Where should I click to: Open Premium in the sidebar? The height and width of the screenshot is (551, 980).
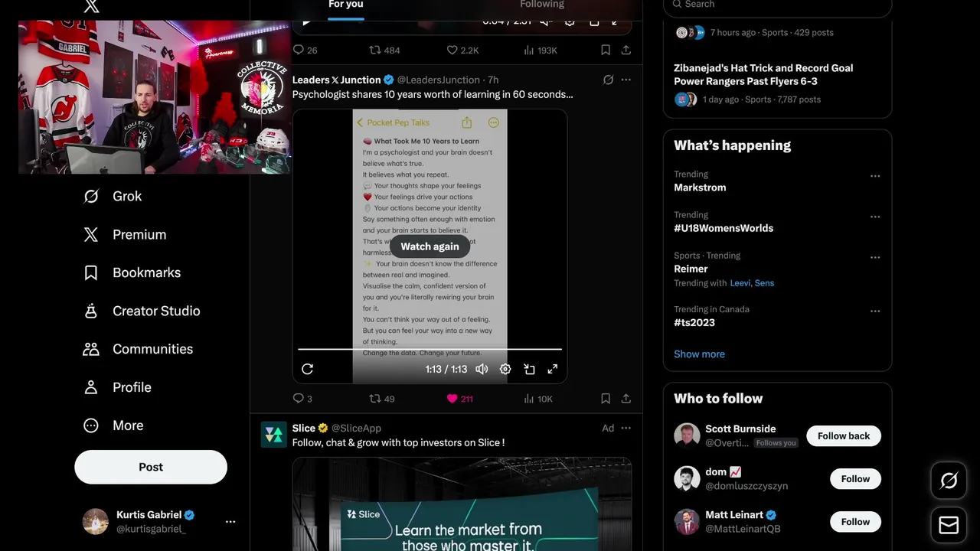(124, 234)
